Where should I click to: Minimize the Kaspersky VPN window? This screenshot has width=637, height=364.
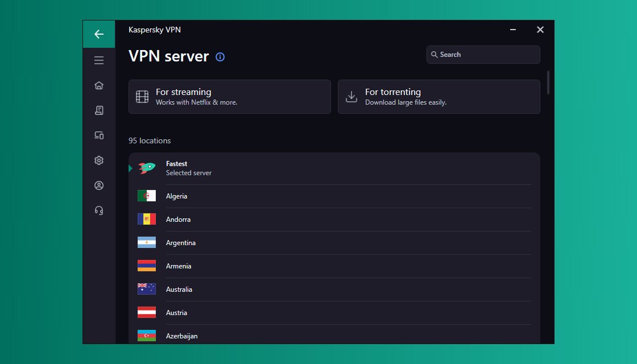[513, 30]
